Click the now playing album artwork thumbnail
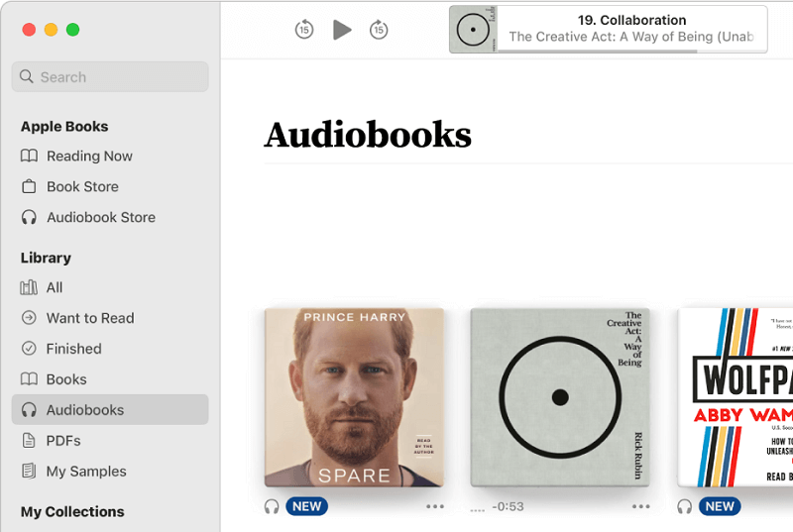Viewport: 793px width, 532px height. (x=473, y=30)
